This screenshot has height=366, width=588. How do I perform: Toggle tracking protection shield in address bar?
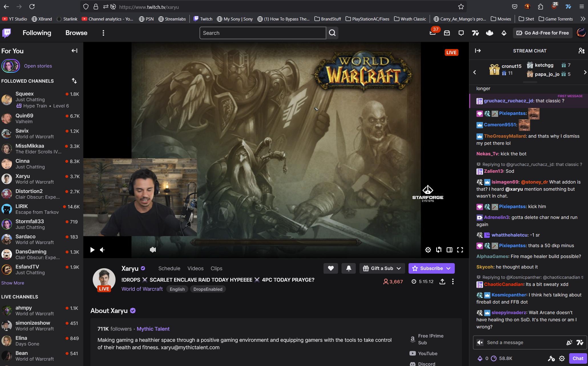coord(86,7)
